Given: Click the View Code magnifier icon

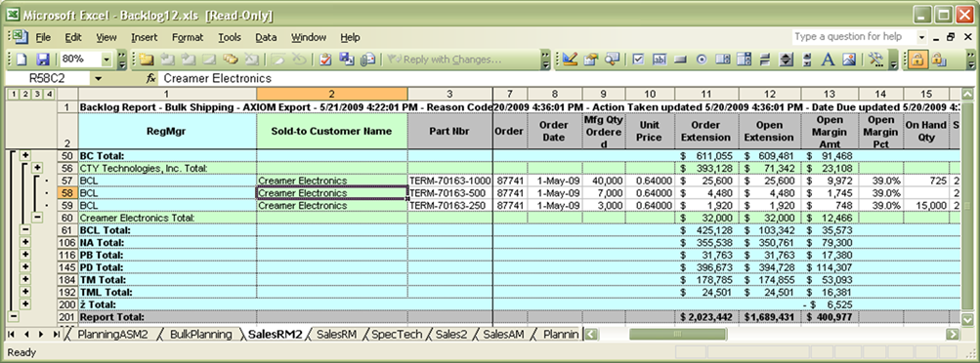Looking at the screenshot, I should tap(612, 60).
